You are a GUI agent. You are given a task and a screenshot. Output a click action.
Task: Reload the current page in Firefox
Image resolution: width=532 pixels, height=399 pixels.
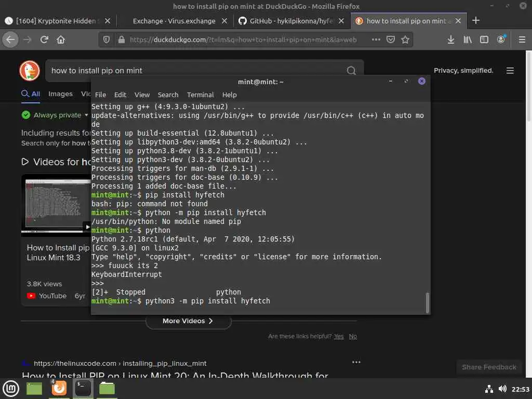click(44, 39)
